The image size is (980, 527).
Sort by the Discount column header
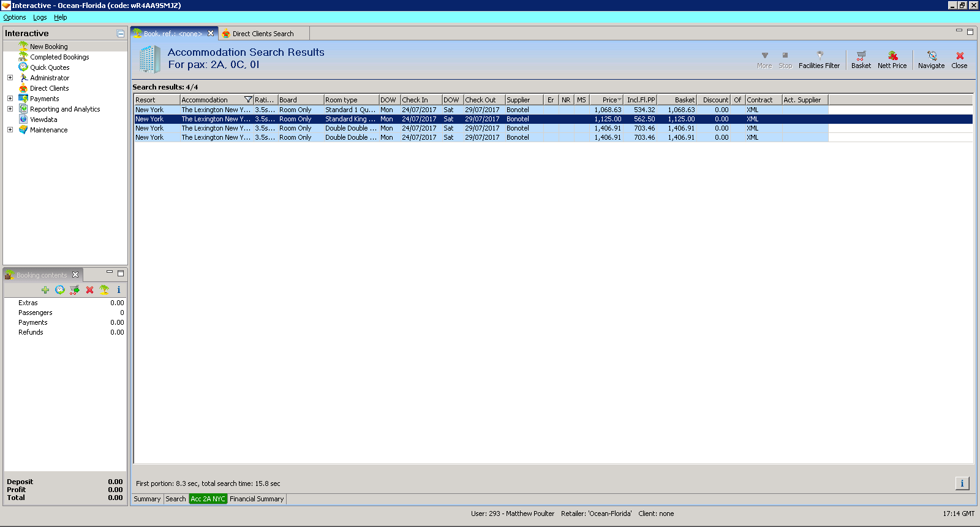pyautogui.click(x=713, y=100)
